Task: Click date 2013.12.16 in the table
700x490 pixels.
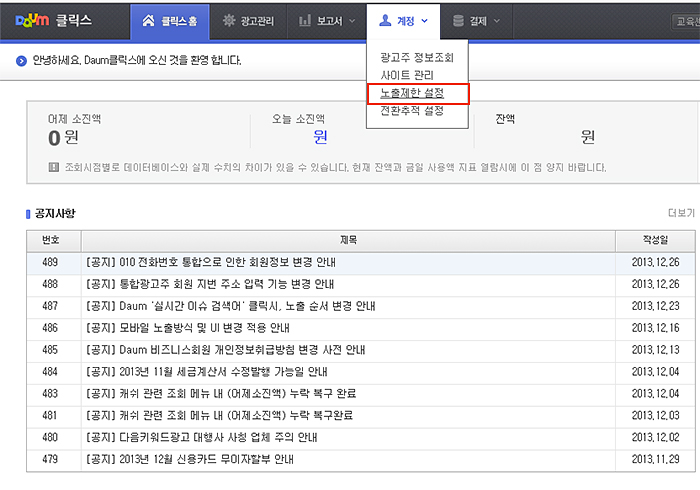Action: click(655, 328)
